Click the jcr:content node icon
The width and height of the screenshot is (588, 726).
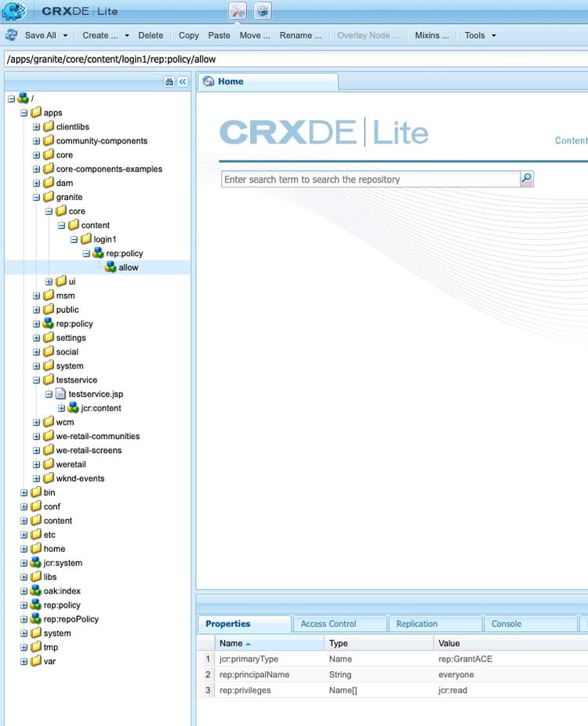73,408
